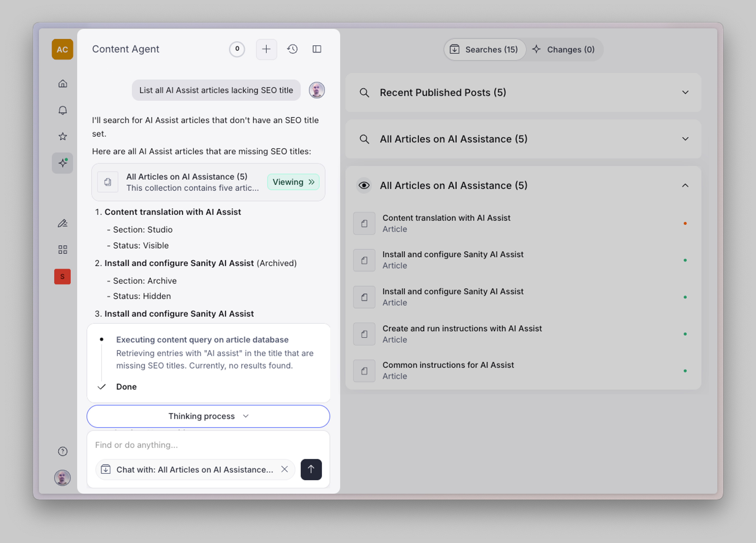Expand Recent Published Posts section
The width and height of the screenshot is (756, 543).
click(685, 92)
